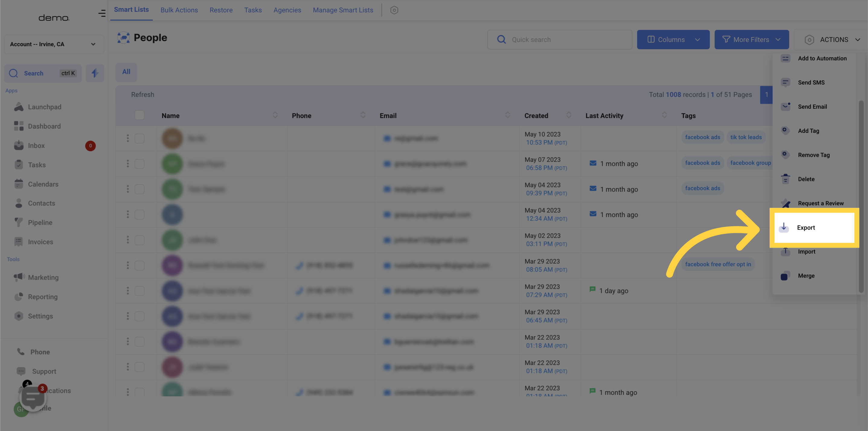Open Reporting in sidebar
The height and width of the screenshot is (431, 868).
click(x=36, y=297)
